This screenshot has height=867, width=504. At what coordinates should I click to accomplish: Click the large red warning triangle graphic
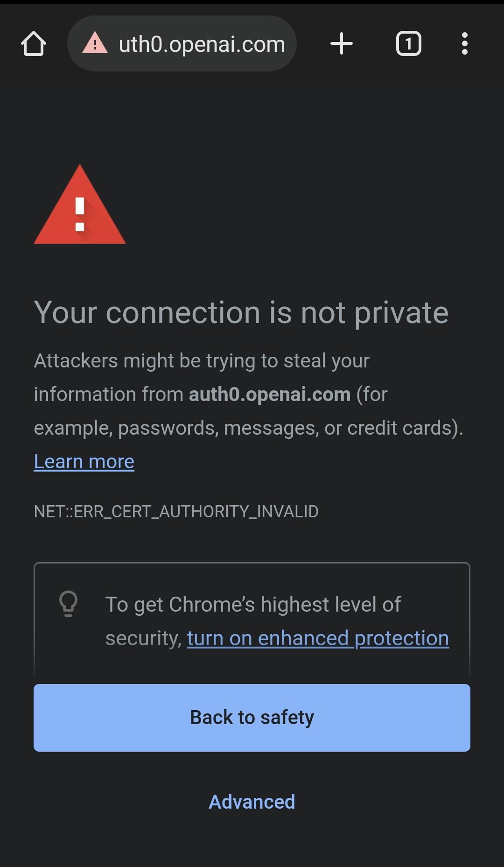click(x=80, y=204)
